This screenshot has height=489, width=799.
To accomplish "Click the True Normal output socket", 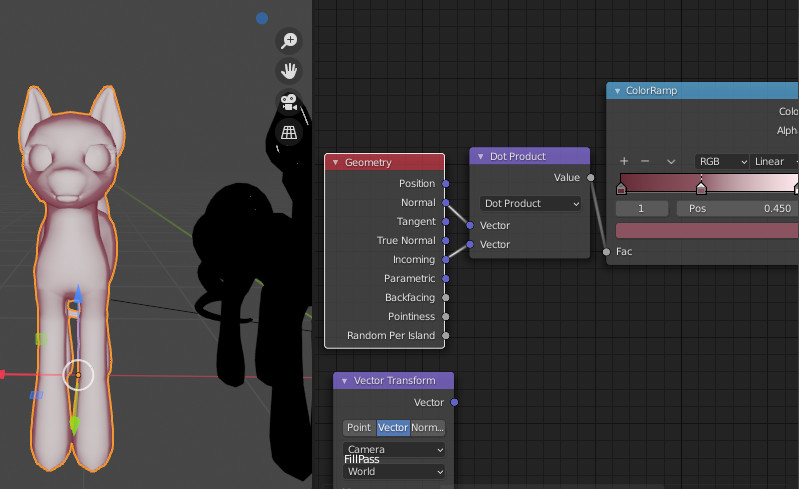I will click(x=446, y=240).
